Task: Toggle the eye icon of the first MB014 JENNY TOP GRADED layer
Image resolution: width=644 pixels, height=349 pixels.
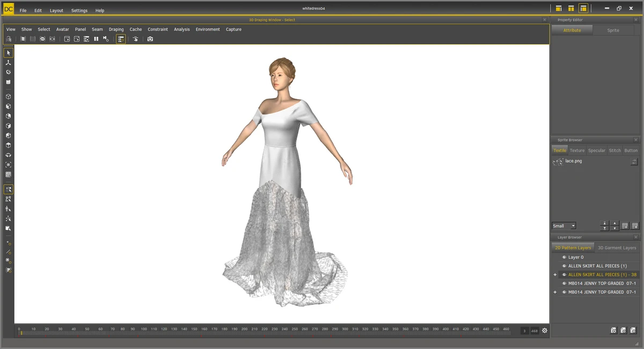Action: pos(564,283)
